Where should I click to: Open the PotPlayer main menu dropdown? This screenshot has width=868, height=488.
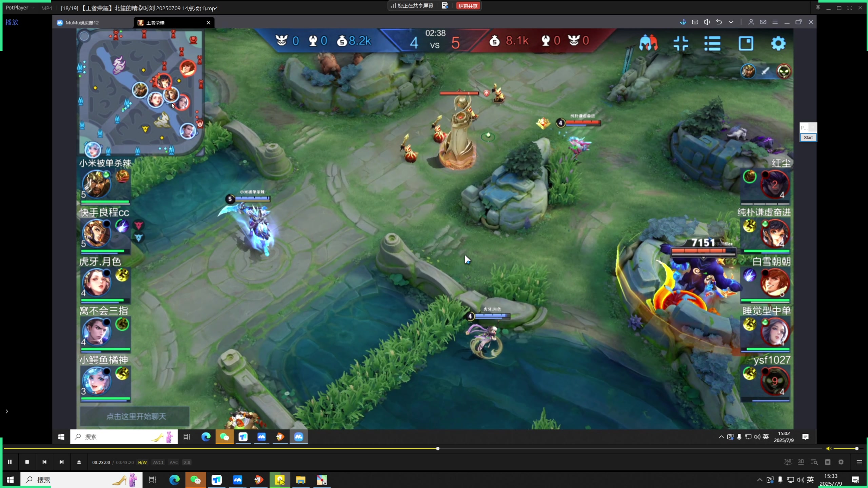(20, 7)
